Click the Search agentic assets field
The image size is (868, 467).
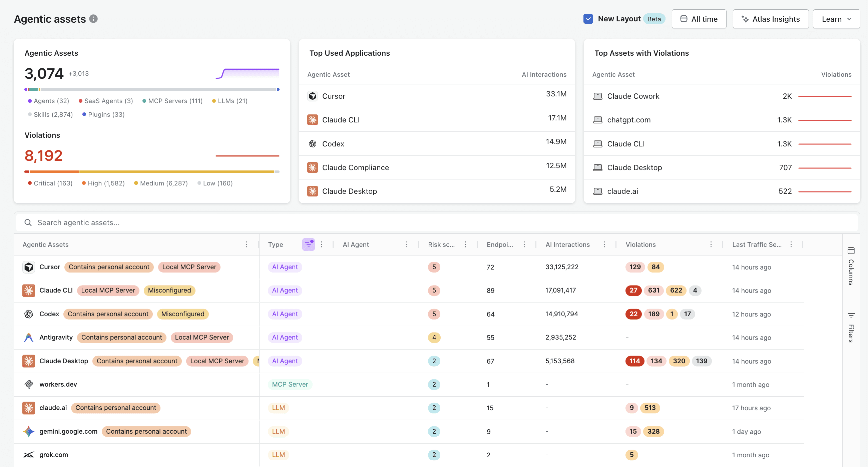click(x=437, y=222)
